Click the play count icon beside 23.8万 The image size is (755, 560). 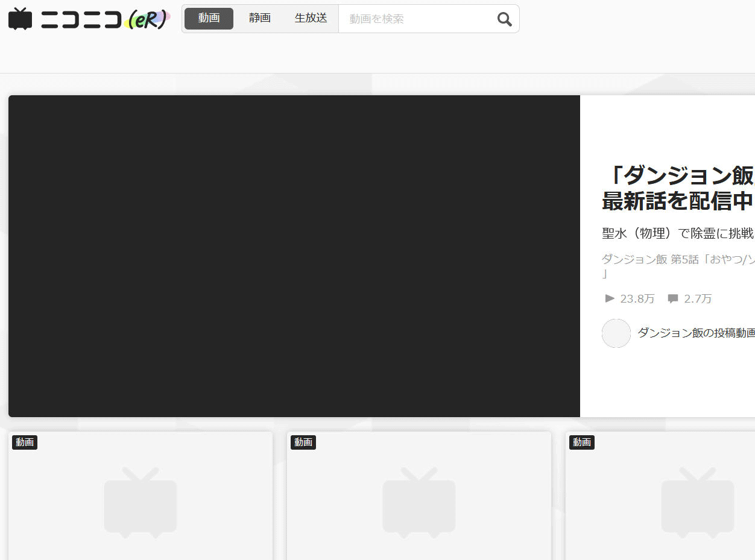pos(610,298)
